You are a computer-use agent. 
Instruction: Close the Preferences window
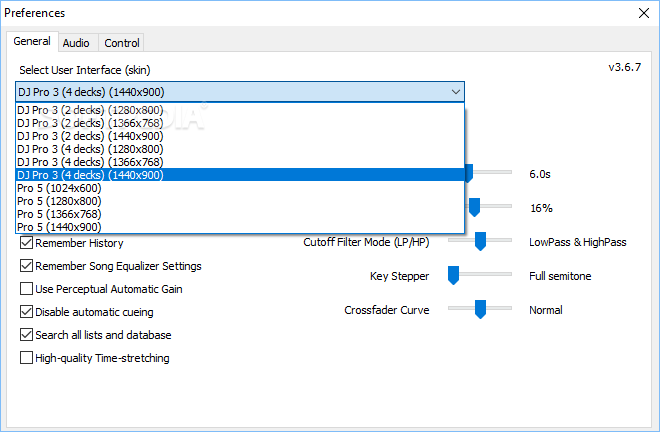[x=644, y=13]
